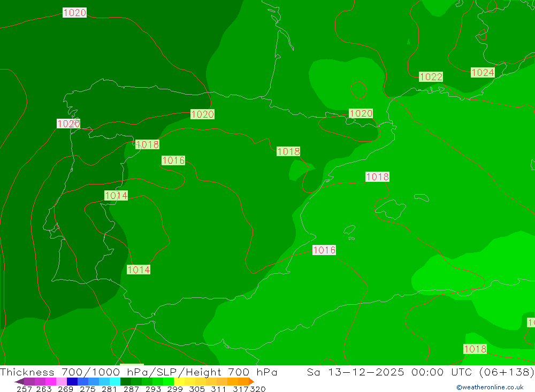Viewport: 535px width, 392px height.
Task: Click the first yellow legend swatch
Action: [179, 381]
